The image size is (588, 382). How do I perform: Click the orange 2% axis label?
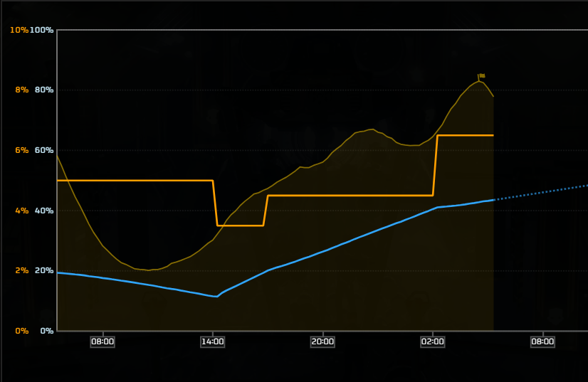click(22, 270)
